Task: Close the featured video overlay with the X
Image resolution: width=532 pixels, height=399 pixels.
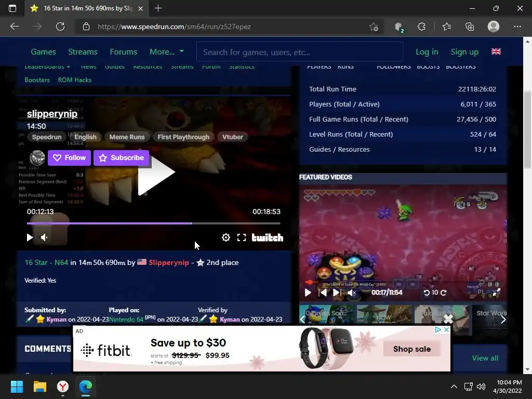Action: click(x=448, y=318)
